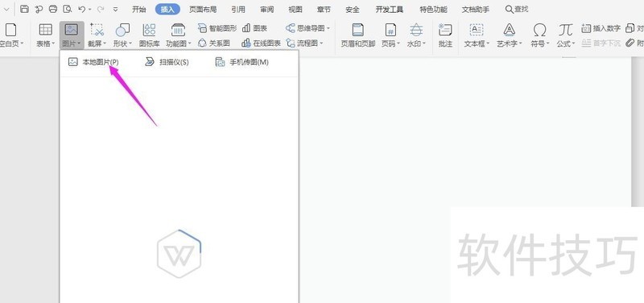Open the 章节 tab
644x303 pixels.
coord(324,9)
